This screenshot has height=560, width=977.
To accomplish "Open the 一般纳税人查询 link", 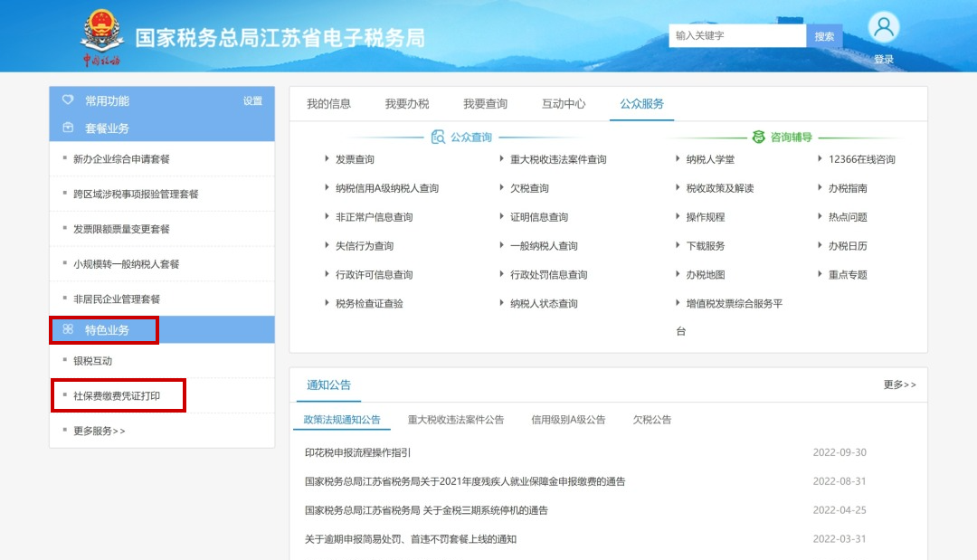I will (x=544, y=245).
